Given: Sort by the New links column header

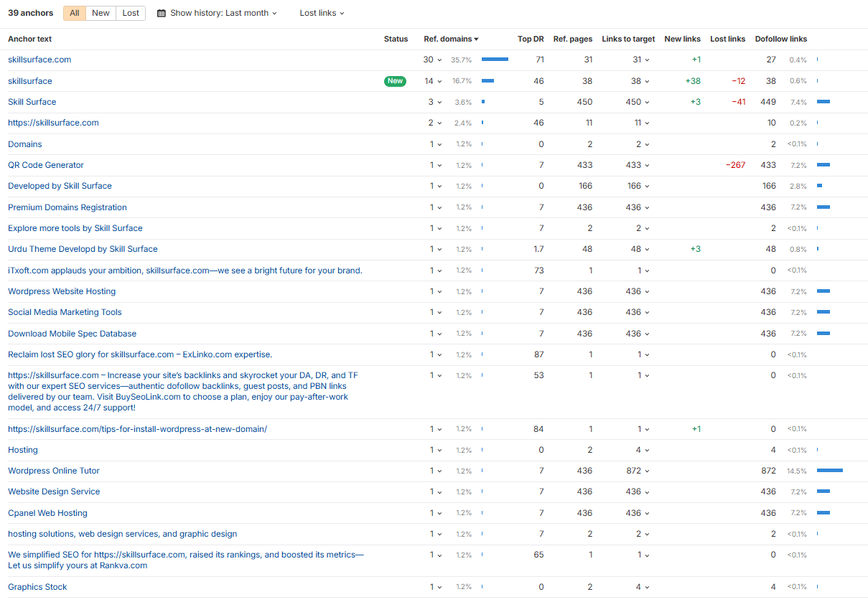Looking at the screenshot, I should (682, 39).
